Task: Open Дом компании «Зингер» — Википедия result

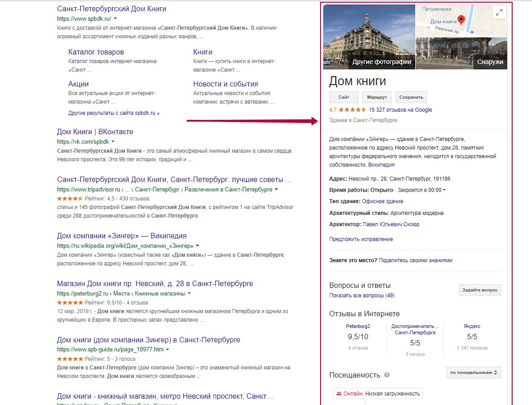Action: (122, 236)
